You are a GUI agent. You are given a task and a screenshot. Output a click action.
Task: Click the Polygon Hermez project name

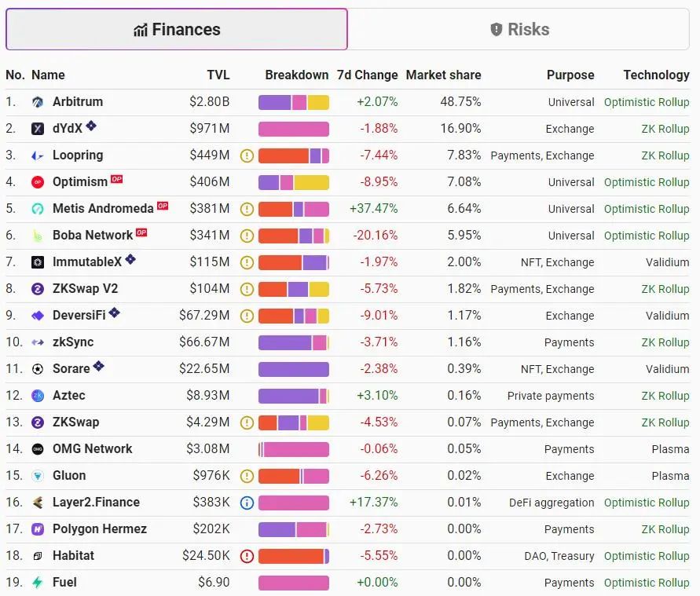pos(100,529)
